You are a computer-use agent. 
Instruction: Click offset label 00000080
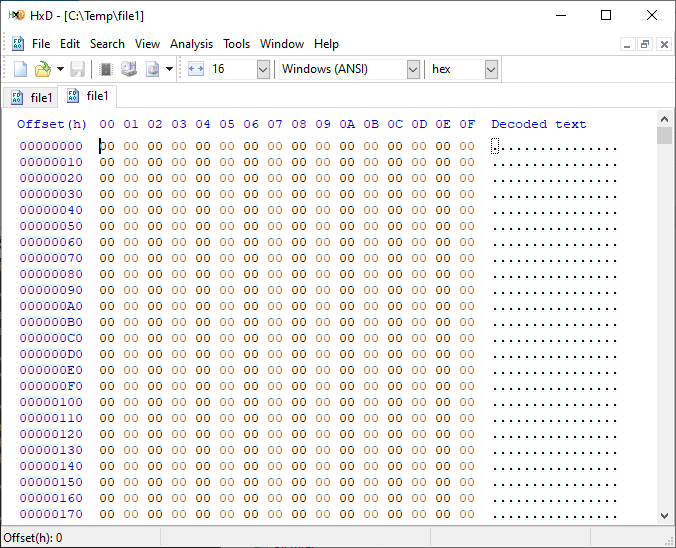51,274
